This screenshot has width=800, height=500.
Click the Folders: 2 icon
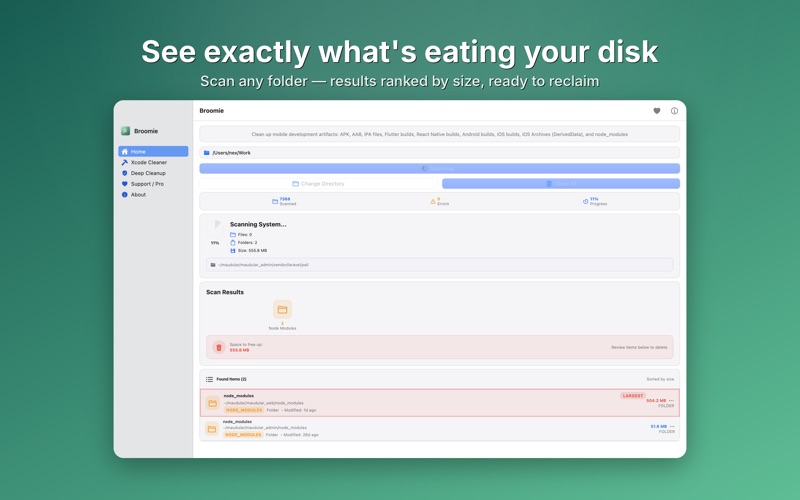[x=233, y=243]
